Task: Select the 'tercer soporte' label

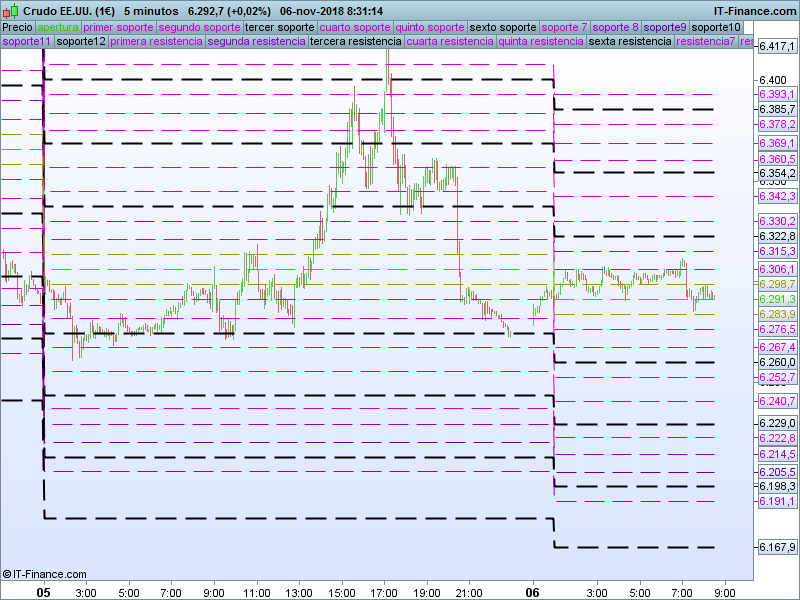Action: coord(279,27)
